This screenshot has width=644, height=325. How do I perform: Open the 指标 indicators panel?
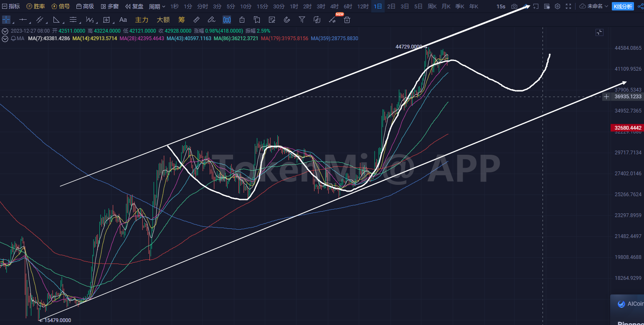(11, 6)
